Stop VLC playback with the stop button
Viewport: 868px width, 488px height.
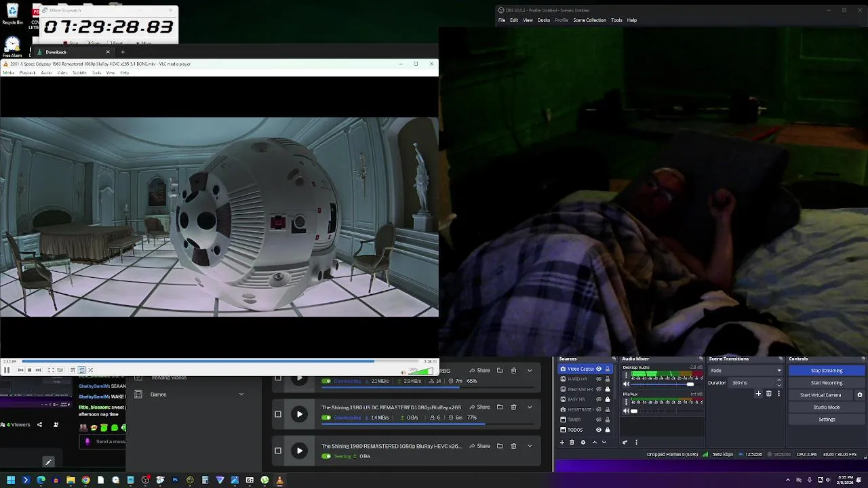click(29, 370)
